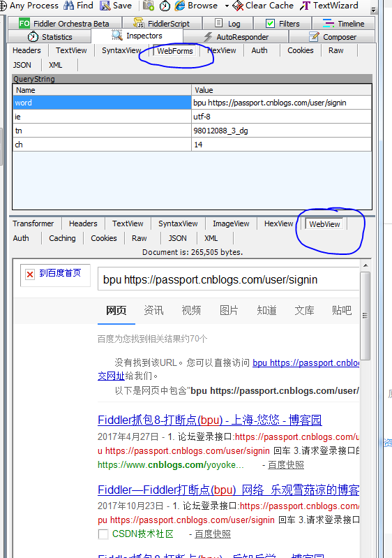Select the 知道 search category tab
This screenshot has height=558, width=392.
(266, 310)
